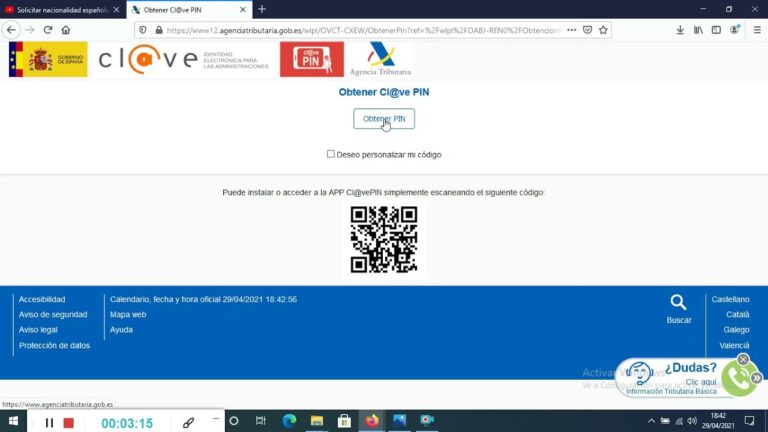Click the Calendario, fecha y hora oficial link

click(203, 299)
